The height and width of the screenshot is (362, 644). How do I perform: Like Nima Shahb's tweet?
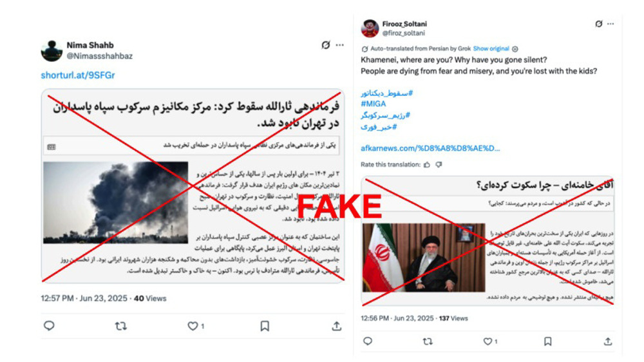pyautogui.click(x=193, y=327)
